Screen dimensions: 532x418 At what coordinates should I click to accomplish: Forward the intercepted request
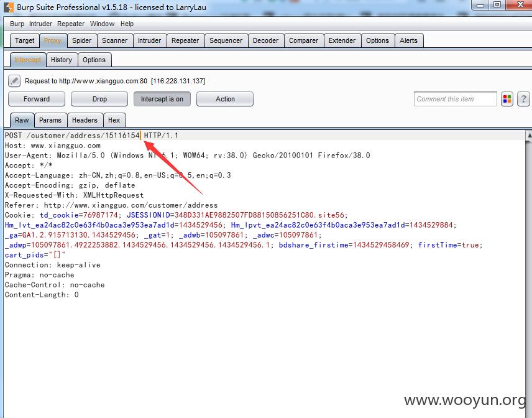click(37, 99)
